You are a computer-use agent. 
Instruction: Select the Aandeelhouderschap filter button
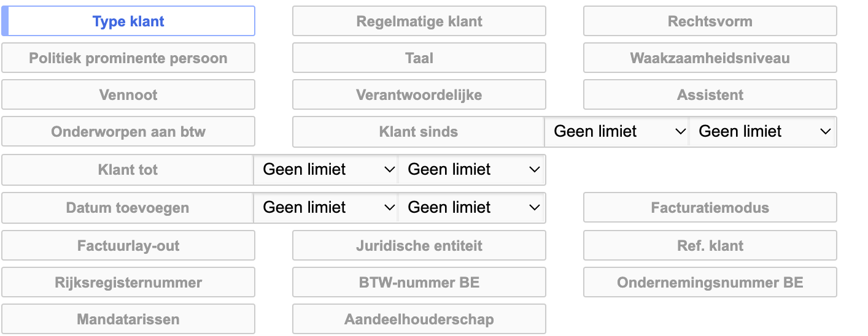tap(419, 320)
